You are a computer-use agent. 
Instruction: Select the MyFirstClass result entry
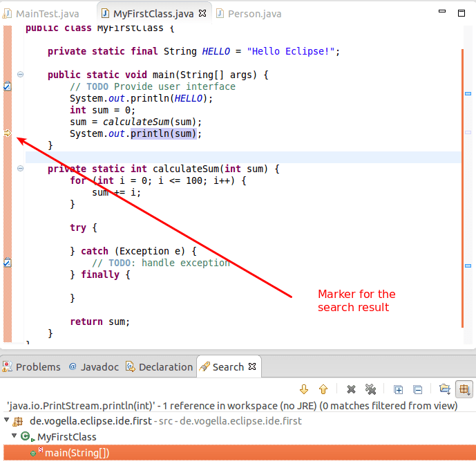(x=66, y=437)
